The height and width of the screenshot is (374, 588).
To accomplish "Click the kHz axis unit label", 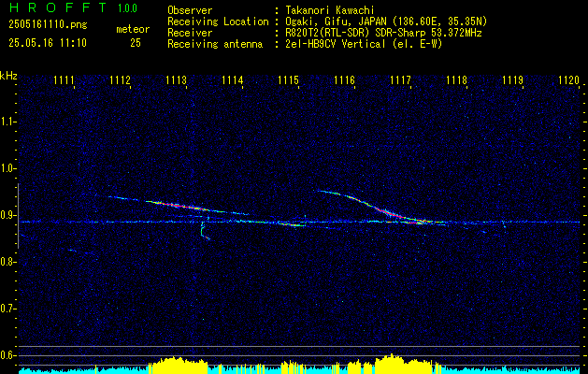I will (x=8, y=76).
